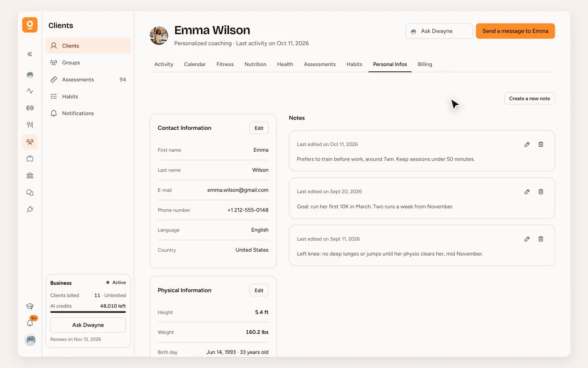
Task: Open the plug integrations icon in rail
Action: pyautogui.click(x=30, y=209)
